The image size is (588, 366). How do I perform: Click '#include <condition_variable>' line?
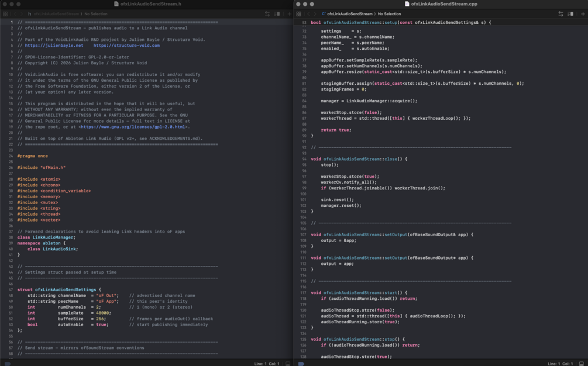tap(54, 191)
